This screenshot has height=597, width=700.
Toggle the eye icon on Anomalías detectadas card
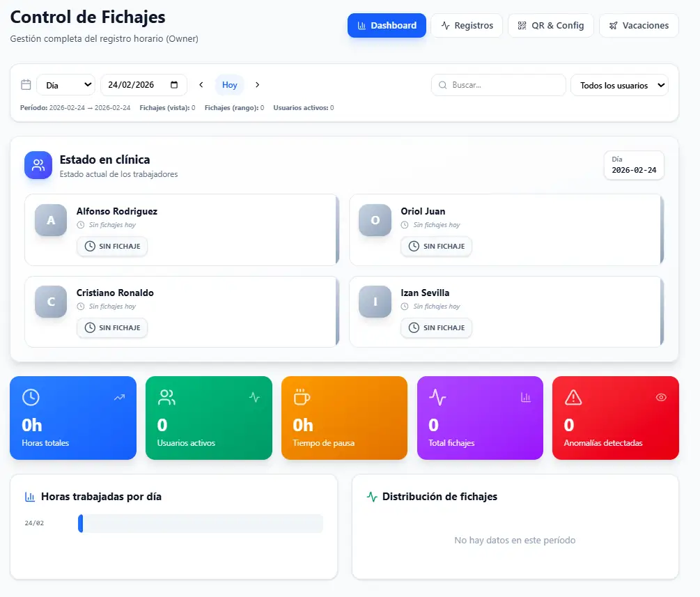coord(661,397)
